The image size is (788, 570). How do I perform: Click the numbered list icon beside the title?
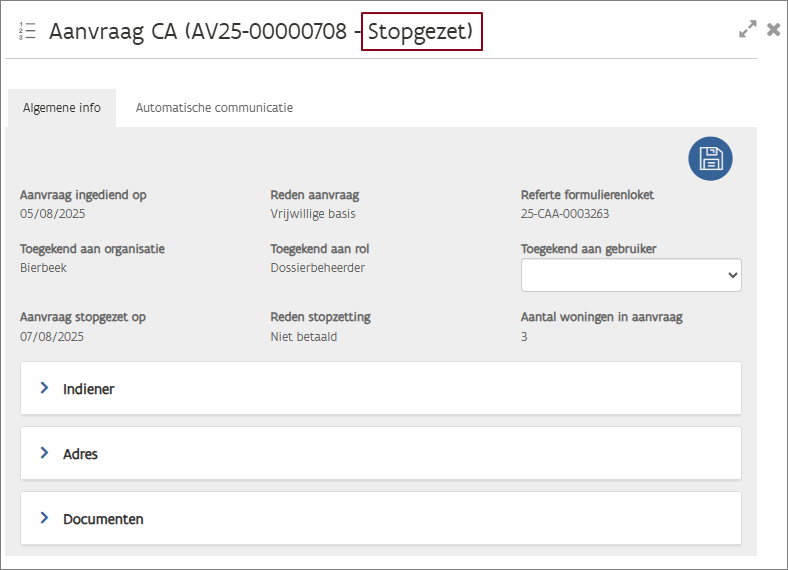point(27,31)
